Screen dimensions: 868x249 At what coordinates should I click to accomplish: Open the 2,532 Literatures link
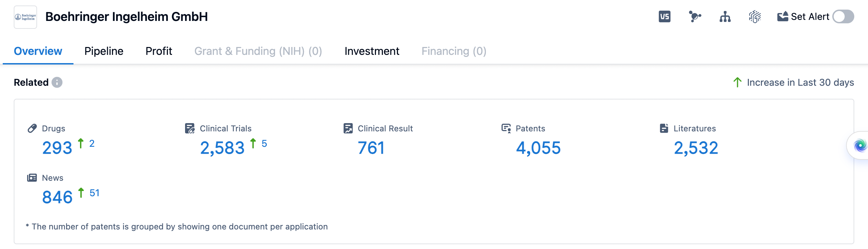pyautogui.click(x=696, y=148)
